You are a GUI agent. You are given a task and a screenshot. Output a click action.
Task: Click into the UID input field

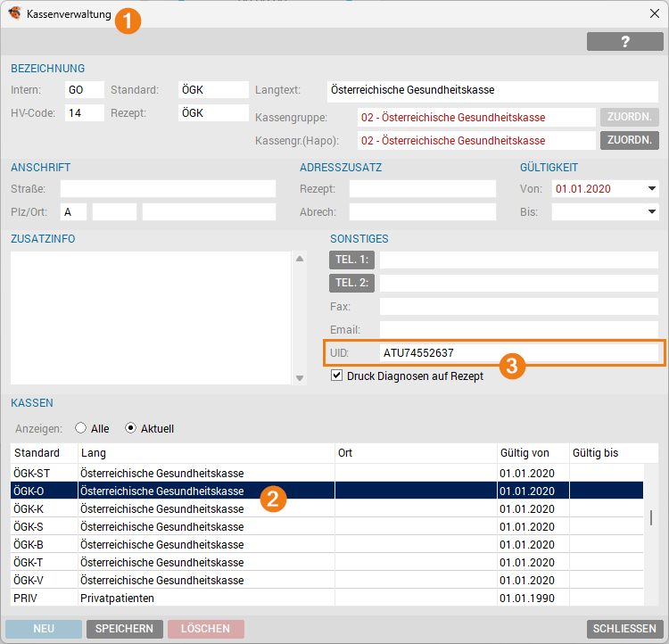[x=517, y=353]
